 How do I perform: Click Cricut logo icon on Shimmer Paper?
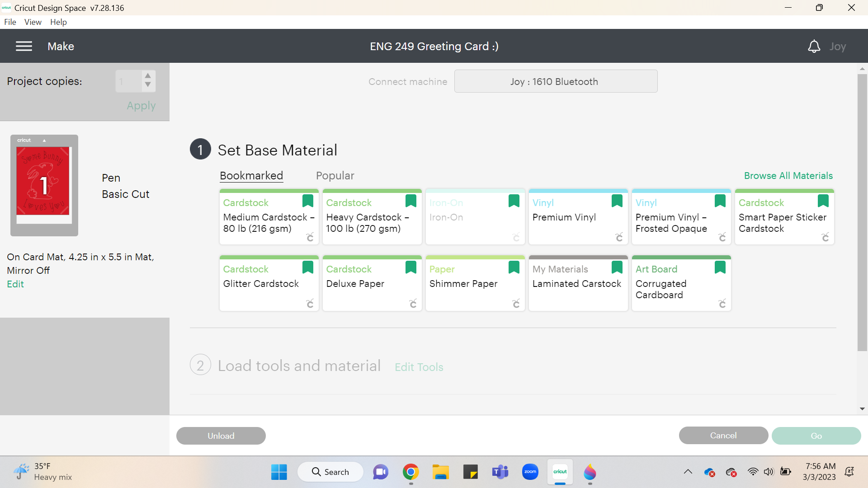click(x=516, y=304)
